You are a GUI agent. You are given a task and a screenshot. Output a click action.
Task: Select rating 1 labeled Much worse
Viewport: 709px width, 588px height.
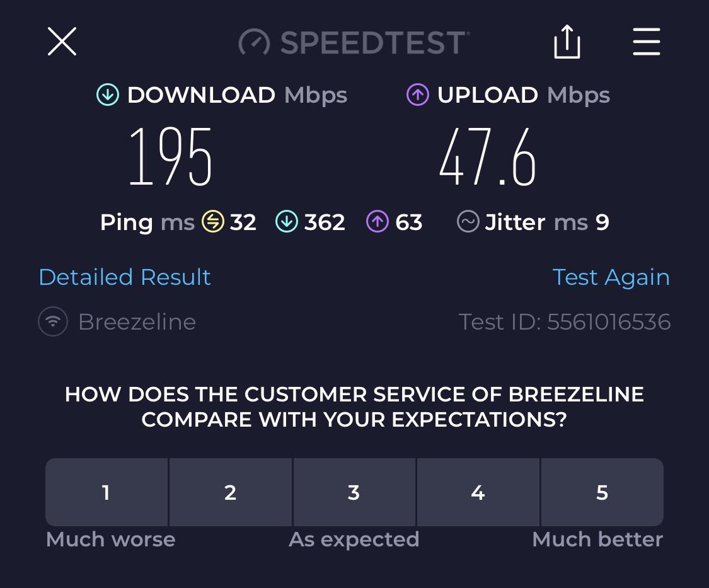tap(106, 492)
